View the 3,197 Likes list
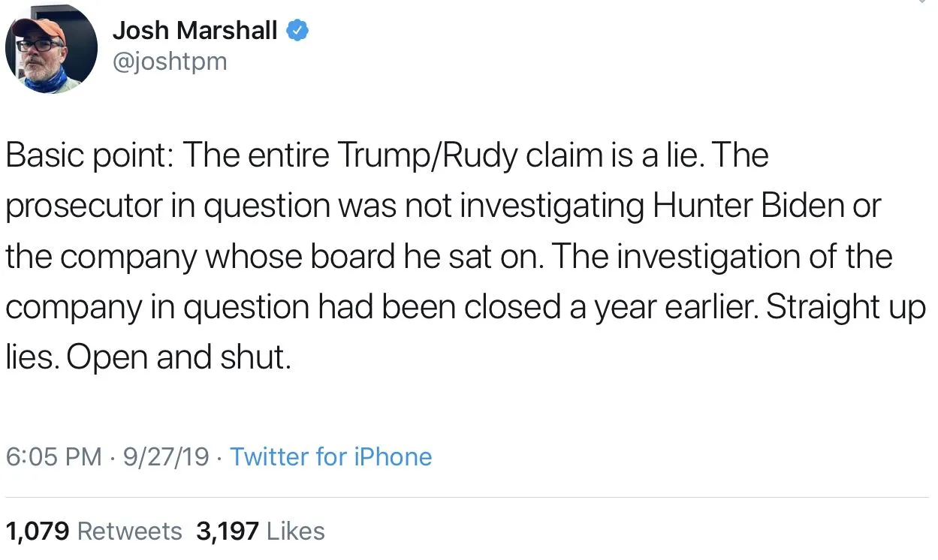This screenshot has height=560, width=938. tap(260, 531)
